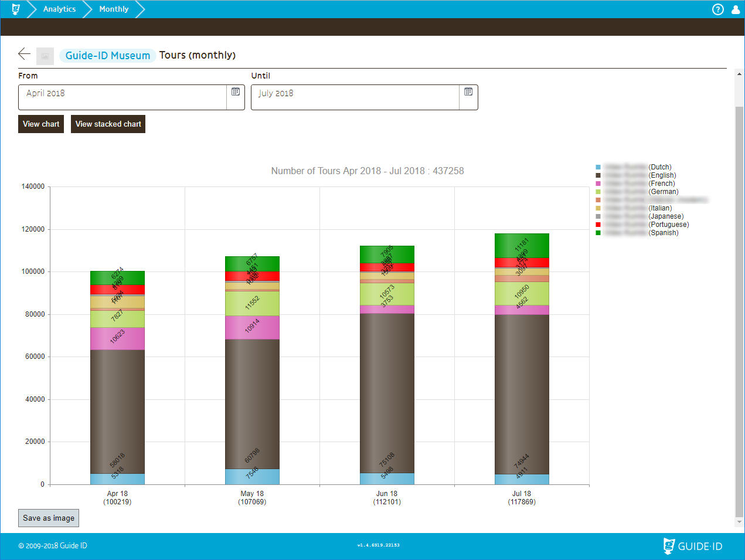Click the "100000" y-axis label
The image size is (745, 560).
pos(33,271)
